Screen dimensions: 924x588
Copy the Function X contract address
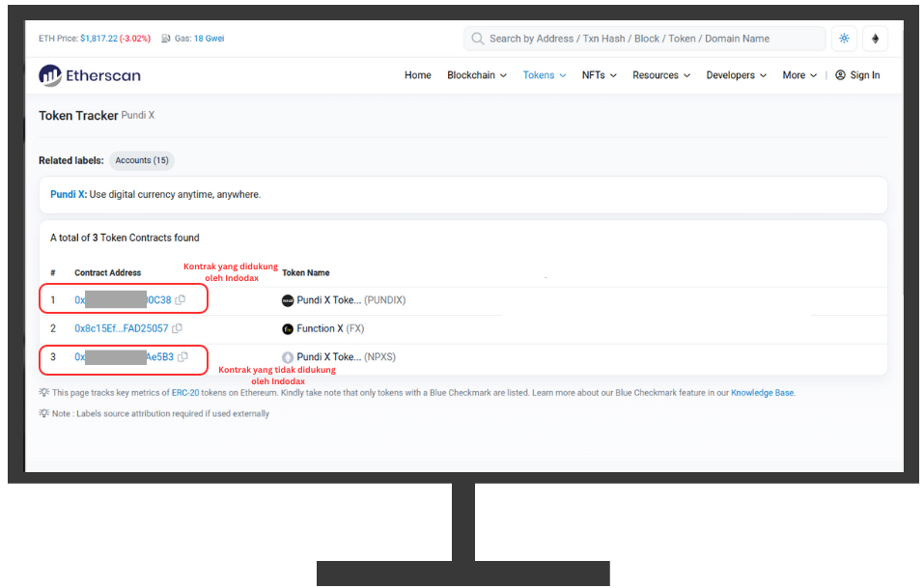pyautogui.click(x=177, y=328)
